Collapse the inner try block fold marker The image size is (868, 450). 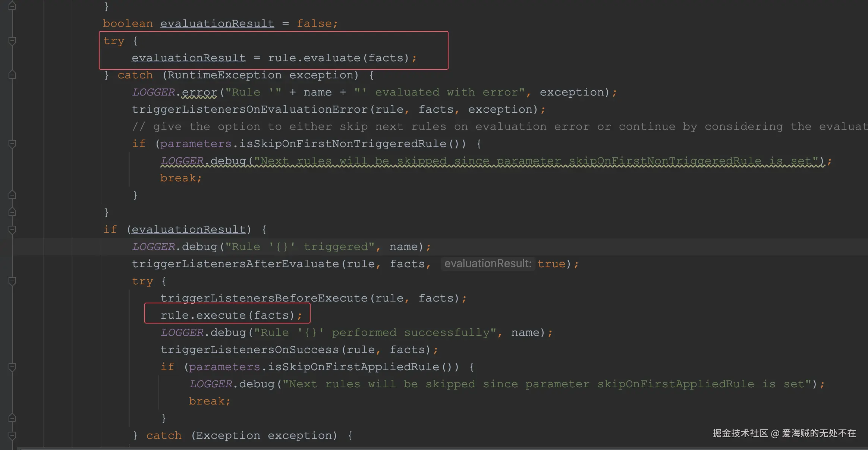point(12,281)
